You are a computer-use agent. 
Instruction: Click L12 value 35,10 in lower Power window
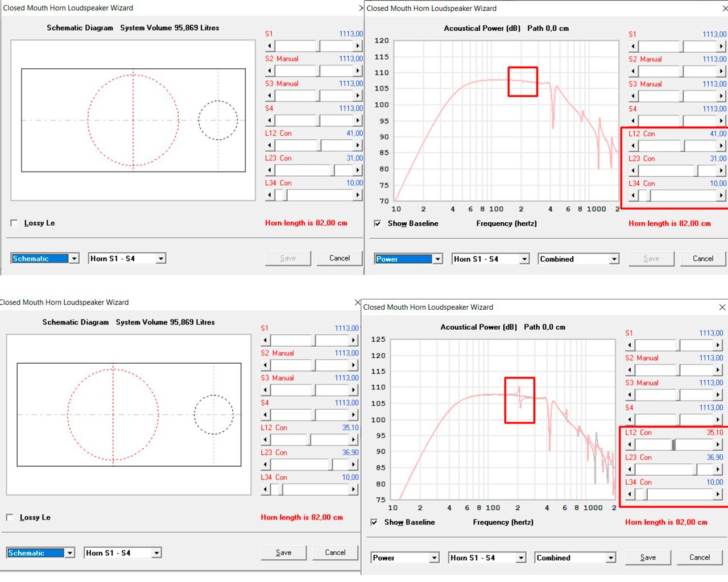click(715, 433)
